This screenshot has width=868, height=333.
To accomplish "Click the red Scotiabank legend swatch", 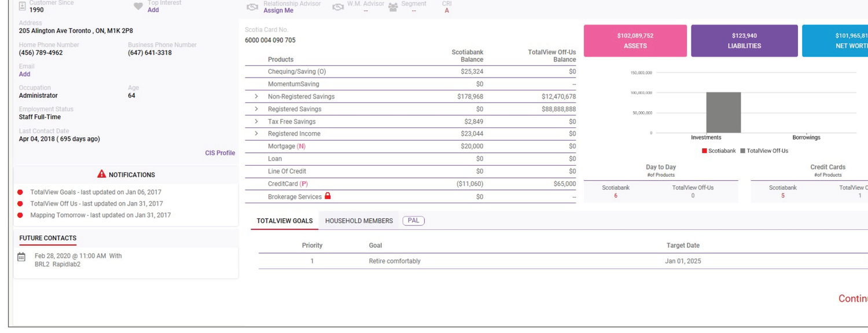I will click(704, 151).
